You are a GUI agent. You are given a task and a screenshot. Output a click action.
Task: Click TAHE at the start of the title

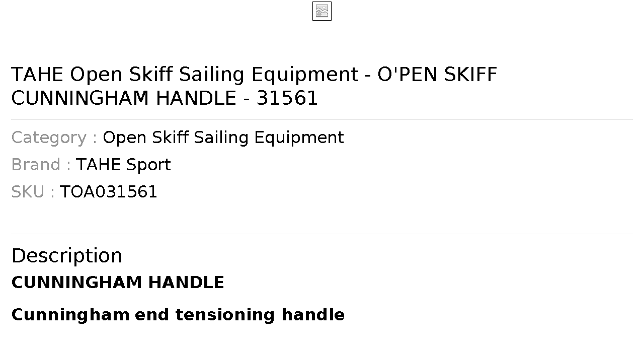(38, 75)
